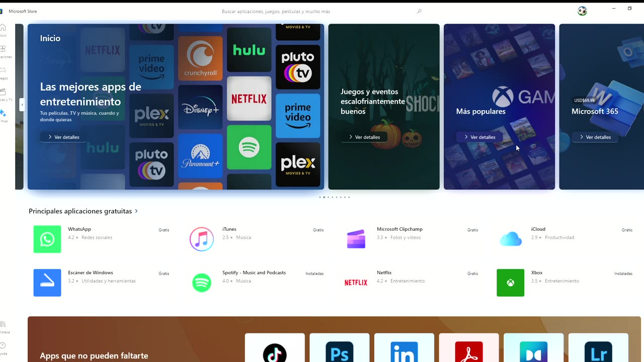Open the iCloud app icon

511,239
